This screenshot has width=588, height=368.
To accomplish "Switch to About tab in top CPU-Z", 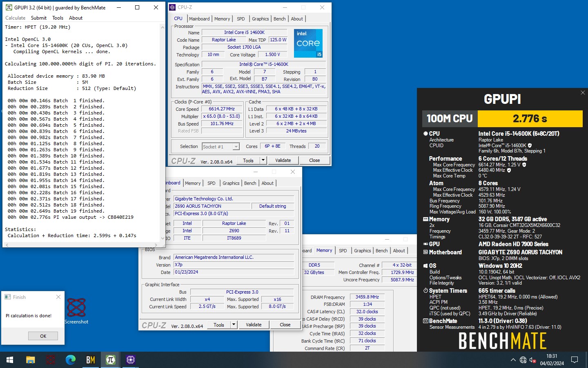I will click(x=297, y=19).
